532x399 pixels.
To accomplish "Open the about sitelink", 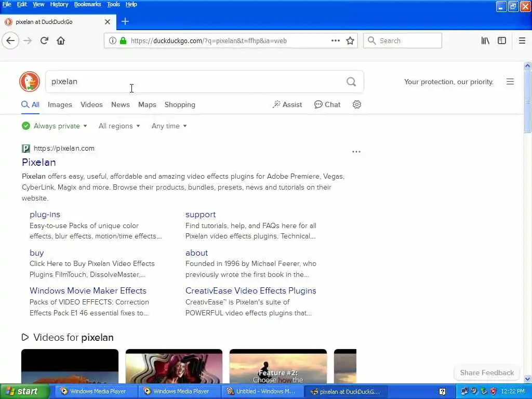I will [196, 253].
